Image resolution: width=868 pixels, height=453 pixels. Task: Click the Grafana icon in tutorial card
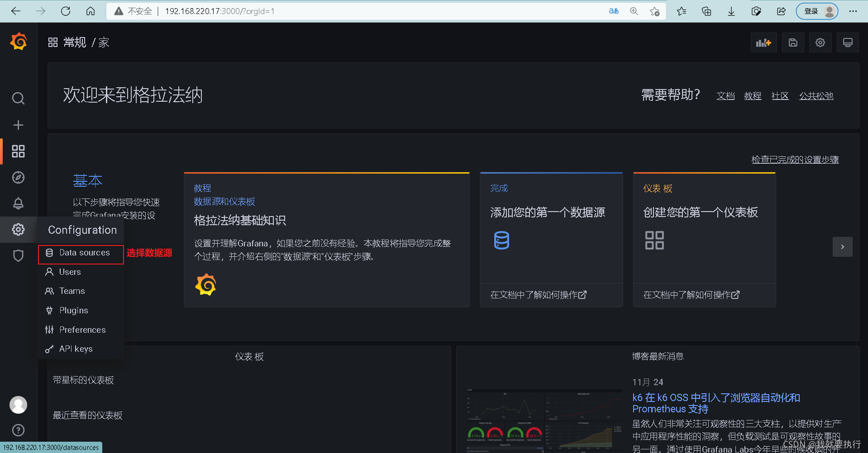[x=206, y=284]
